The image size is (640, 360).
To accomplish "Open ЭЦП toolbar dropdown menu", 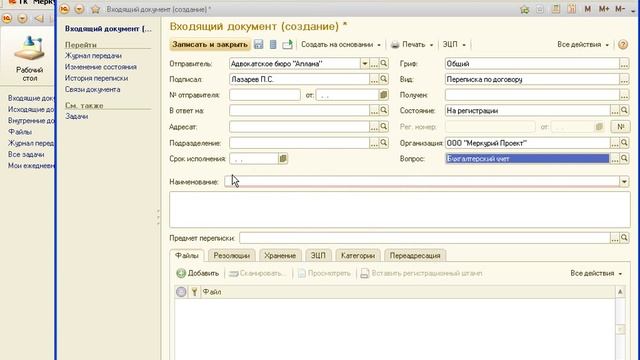I will click(454, 44).
